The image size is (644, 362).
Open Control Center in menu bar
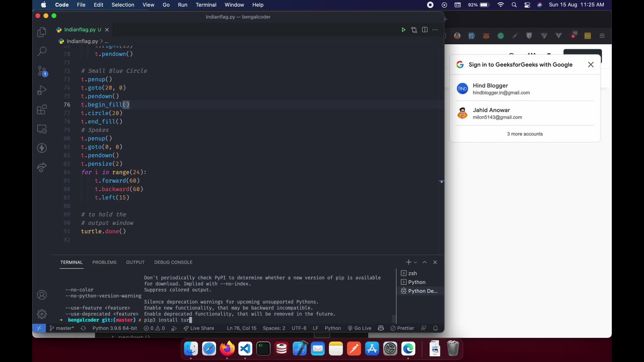click(527, 5)
